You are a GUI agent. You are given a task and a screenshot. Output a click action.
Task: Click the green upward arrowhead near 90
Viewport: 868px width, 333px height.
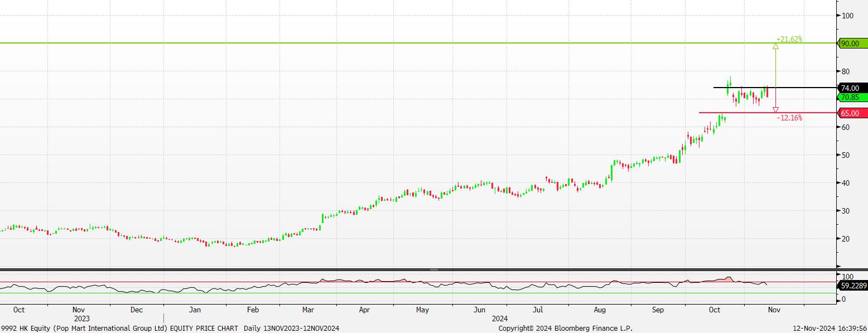775,47
